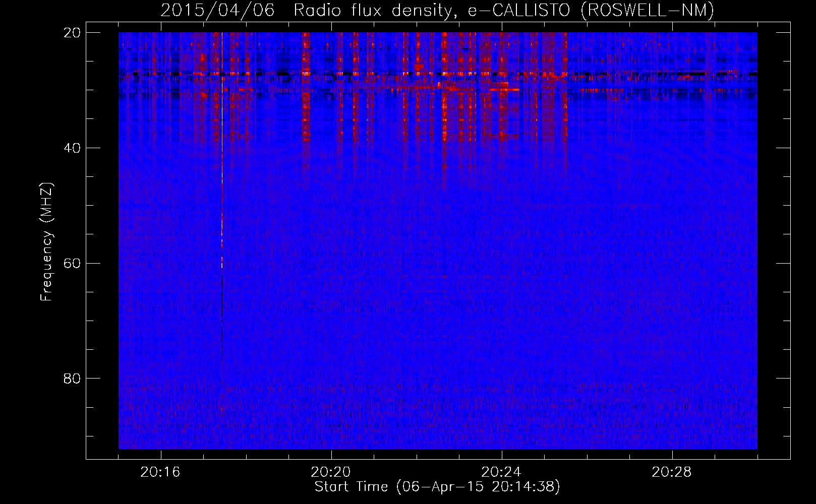Click the date 2015/04/06 in the title
The image size is (816, 504).
217,10
